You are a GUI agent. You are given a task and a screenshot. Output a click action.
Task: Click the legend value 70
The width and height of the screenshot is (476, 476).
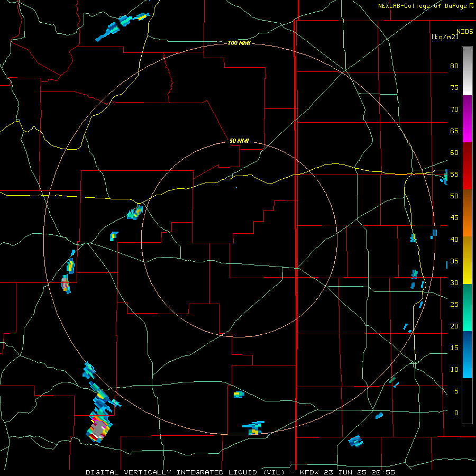coord(454,109)
